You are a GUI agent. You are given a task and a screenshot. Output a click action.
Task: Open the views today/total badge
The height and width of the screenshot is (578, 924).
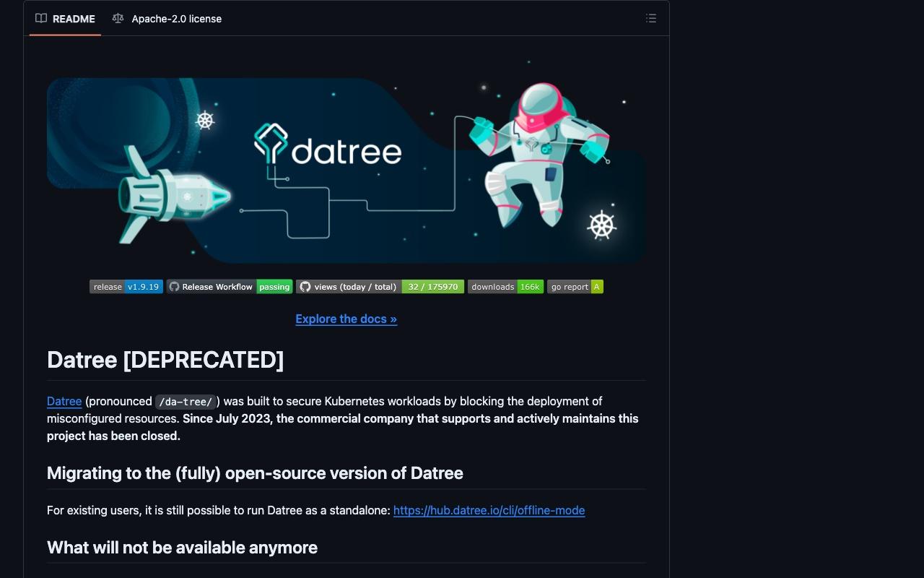pos(380,287)
